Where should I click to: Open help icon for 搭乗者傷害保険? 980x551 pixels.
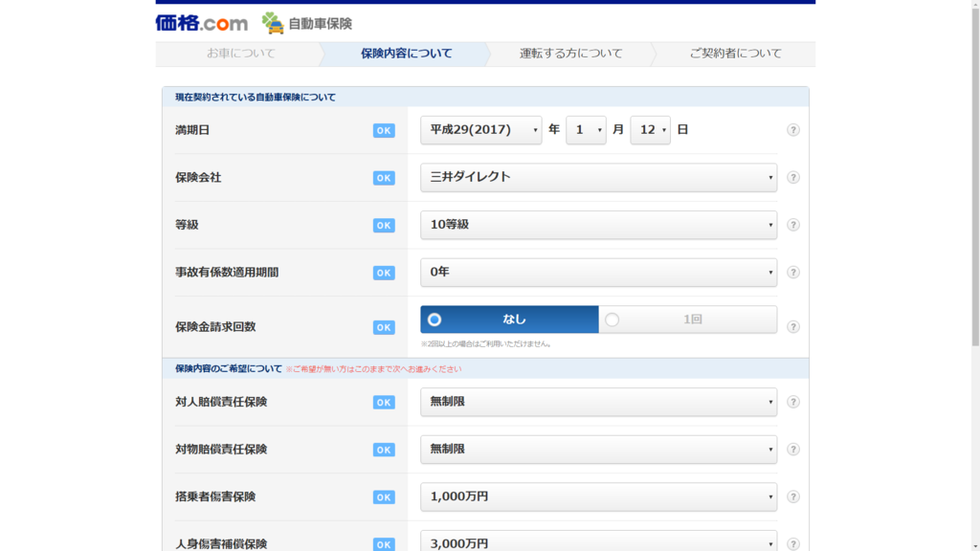coord(793,496)
